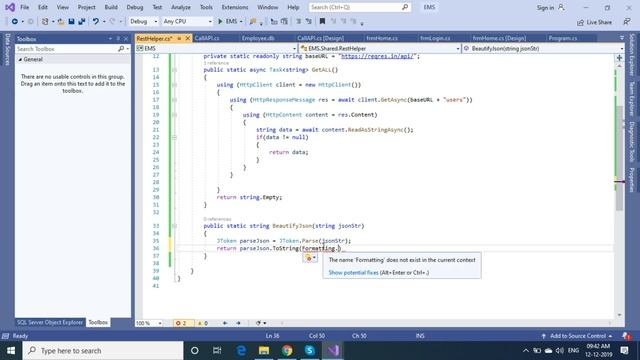The width and height of the screenshot is (640, 360).
Task: Open the Toolbox window options dropdown arrow
Action: point(110,39)
